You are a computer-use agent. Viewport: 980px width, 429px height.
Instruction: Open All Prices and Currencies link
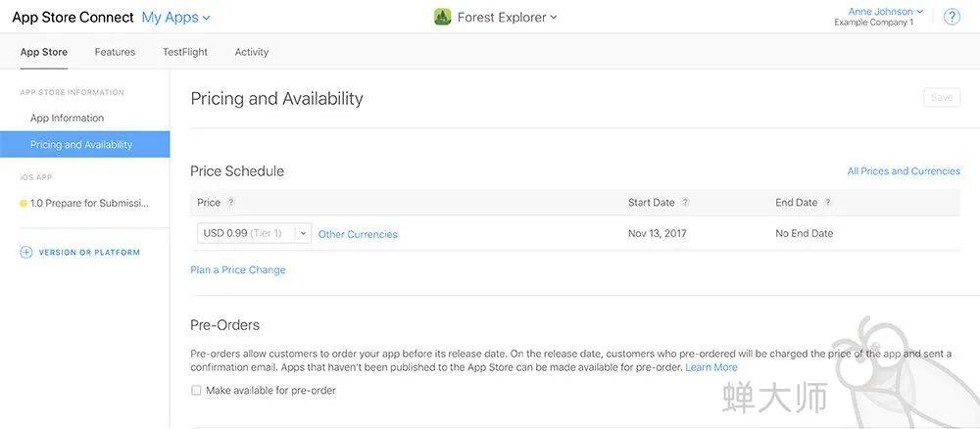[x=904, y=171]
